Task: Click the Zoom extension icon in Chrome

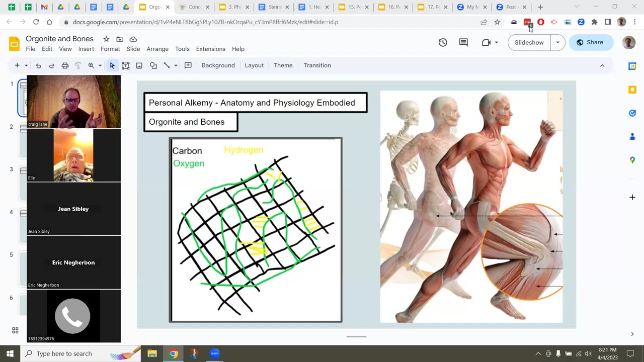Action: pos(581,22)
